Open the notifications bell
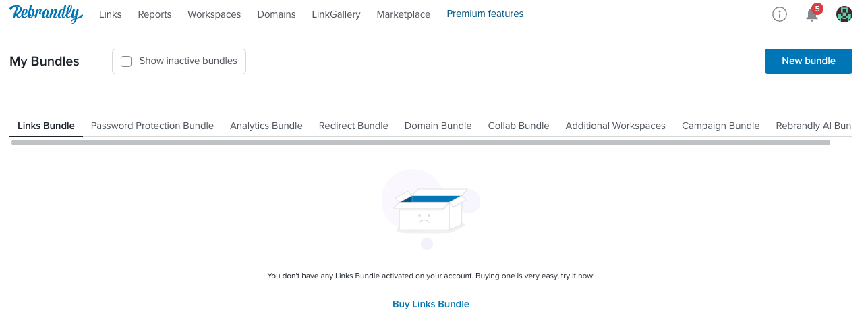 pyautogui.click(x=813, y=14)
